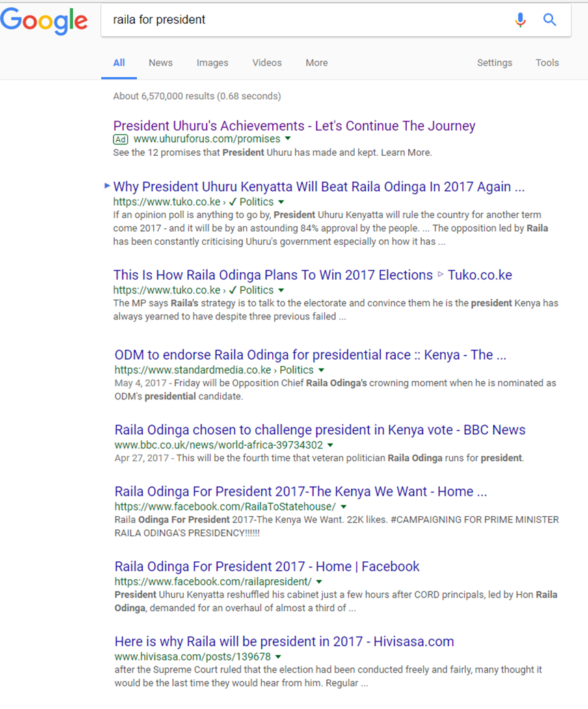Expand dropdown next to hivisasa.com/posts URL
Screen dimensions: 588x709
pyautogui.click(x=278, y=657)
